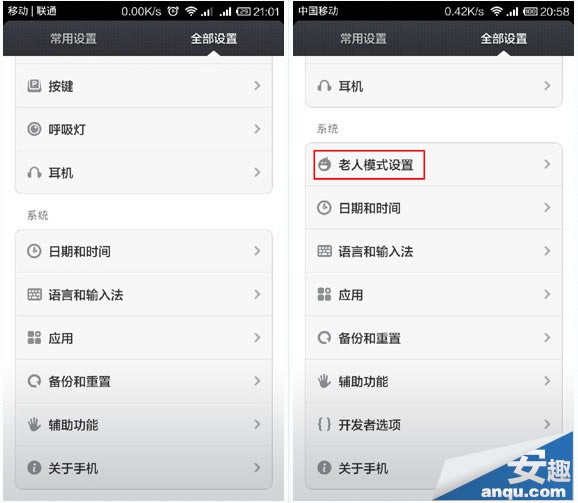Tap the 按键 keys icon
This screenshot has height=503, width=578.
tap(34, 86)
